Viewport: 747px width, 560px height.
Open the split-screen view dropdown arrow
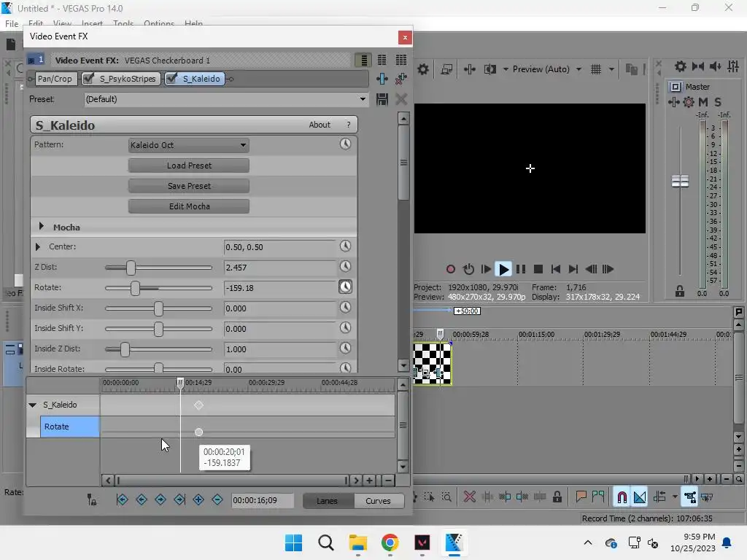point(506,69)
